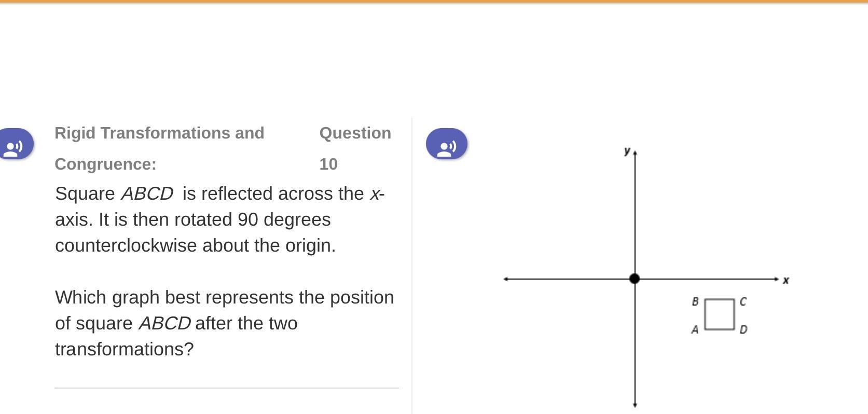Click the x axis label
Image resolution: width=868 pixels, height=414 pixels.
point(786,280)
